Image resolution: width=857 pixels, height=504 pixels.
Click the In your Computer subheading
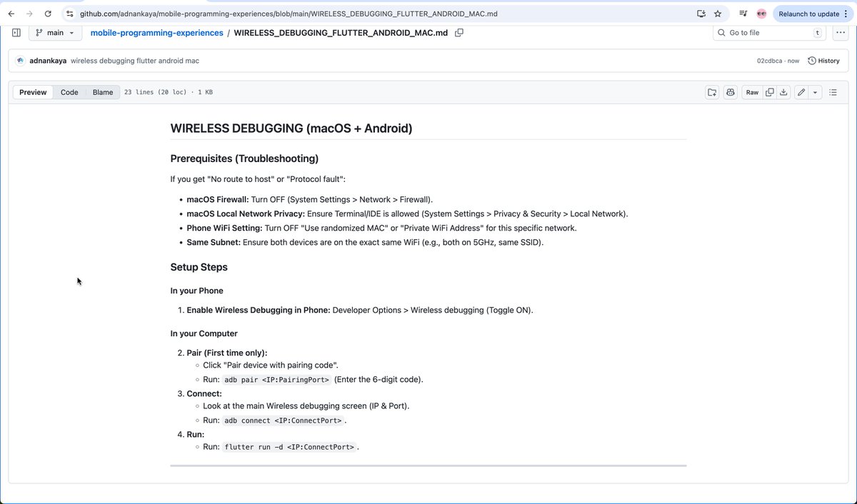204,333
